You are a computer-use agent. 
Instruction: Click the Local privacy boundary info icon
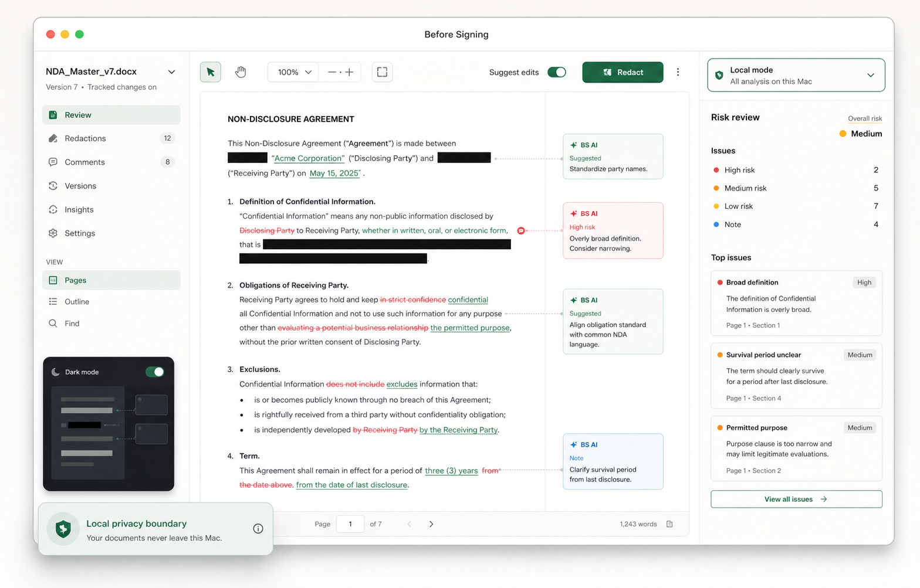click(258, 529)
